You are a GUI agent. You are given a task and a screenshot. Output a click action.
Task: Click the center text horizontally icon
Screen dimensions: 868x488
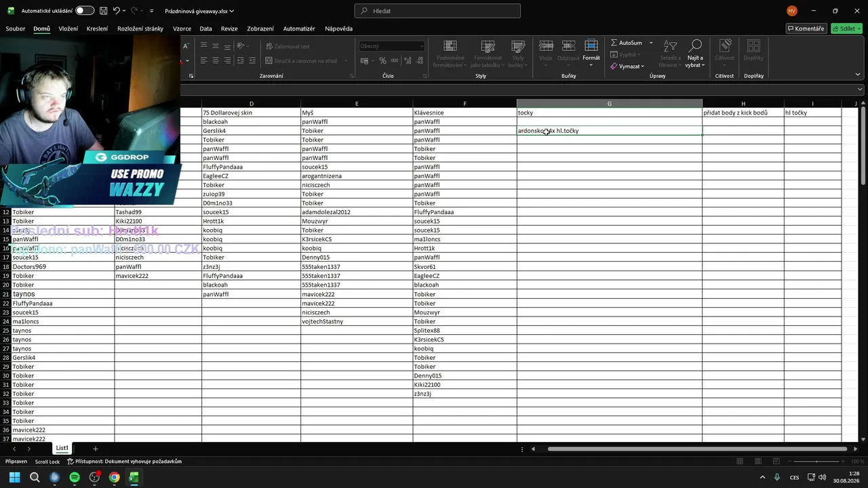coord(216,60)
